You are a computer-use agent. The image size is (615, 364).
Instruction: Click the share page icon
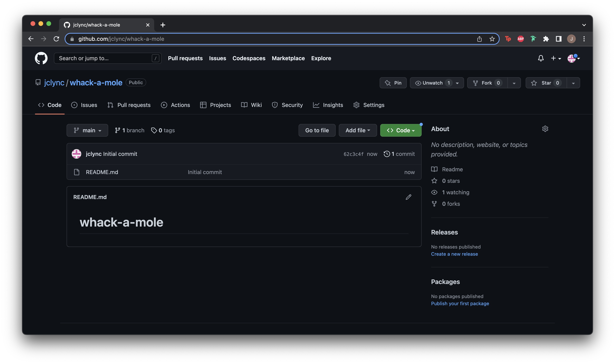point(479,39)
